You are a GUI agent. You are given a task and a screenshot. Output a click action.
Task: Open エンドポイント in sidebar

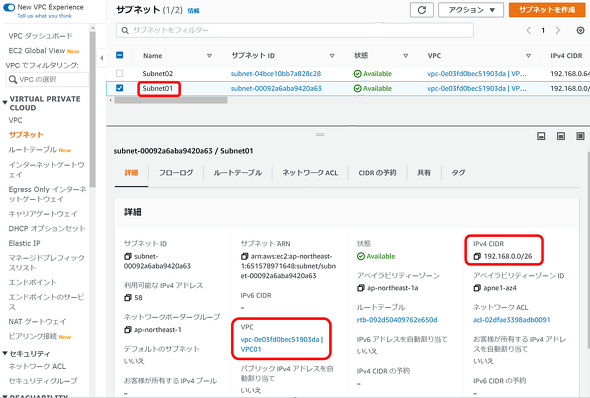coord(32,283)
